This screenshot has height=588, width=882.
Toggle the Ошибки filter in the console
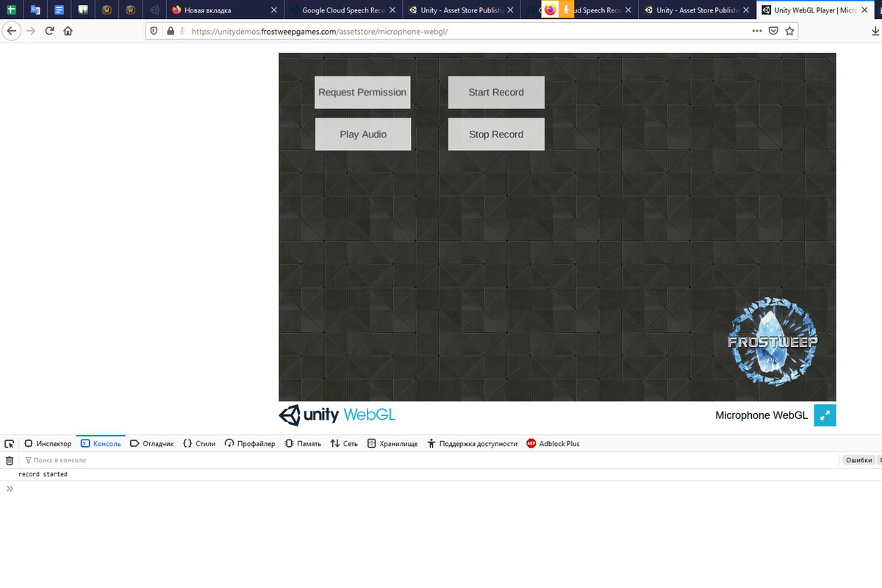[858, 459]
